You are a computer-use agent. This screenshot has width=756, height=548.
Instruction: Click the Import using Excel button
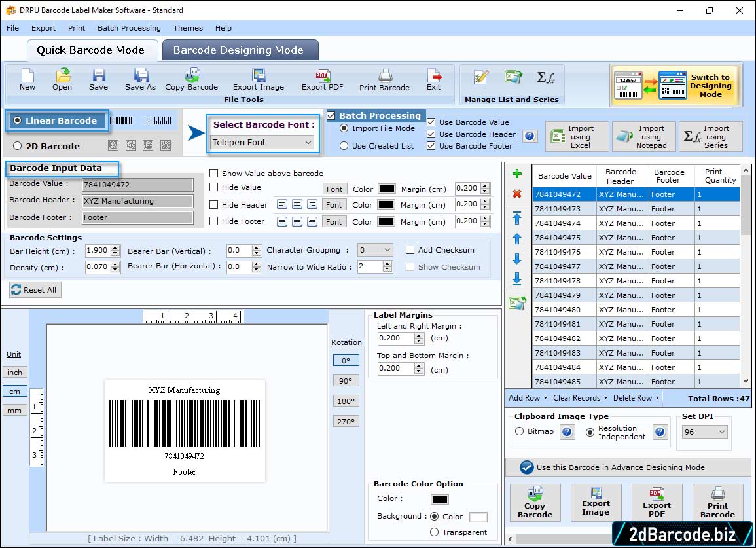pyautogui.click(x=577, y=137)
